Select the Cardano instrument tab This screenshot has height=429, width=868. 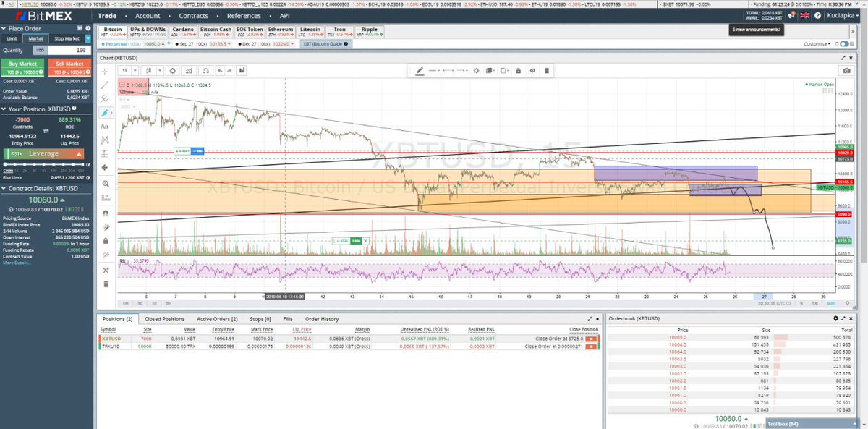183,32
